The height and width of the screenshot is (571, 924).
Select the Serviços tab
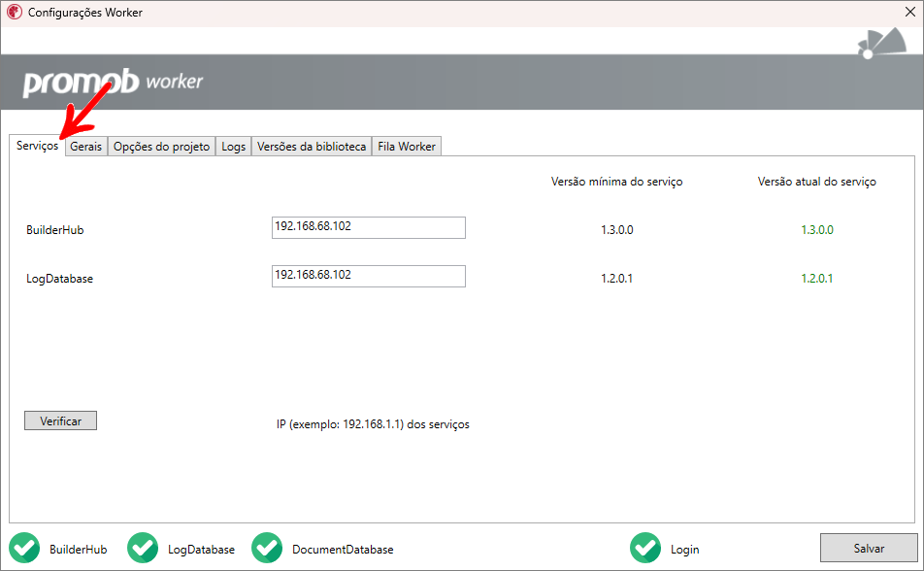(x=37, y=145)
